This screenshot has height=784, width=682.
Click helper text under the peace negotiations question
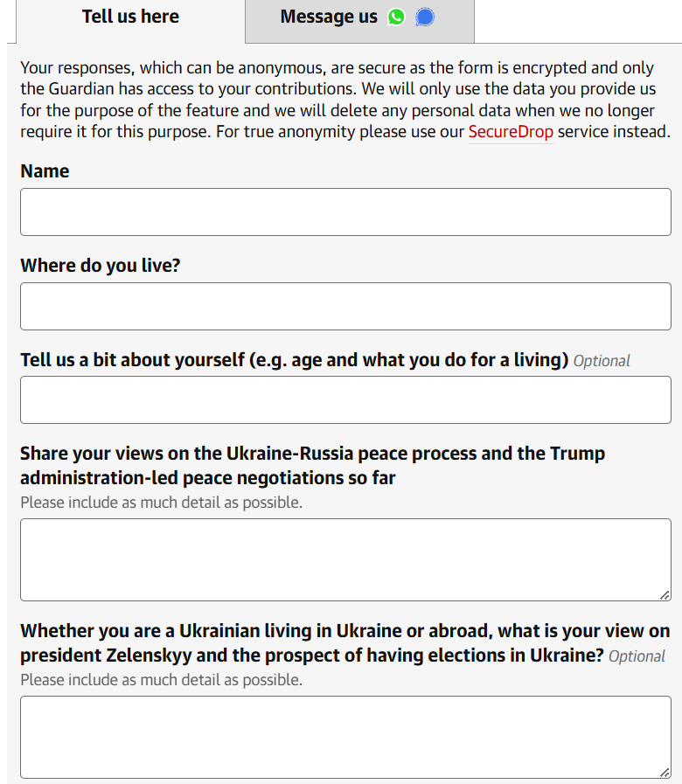[x=161, y=503]
